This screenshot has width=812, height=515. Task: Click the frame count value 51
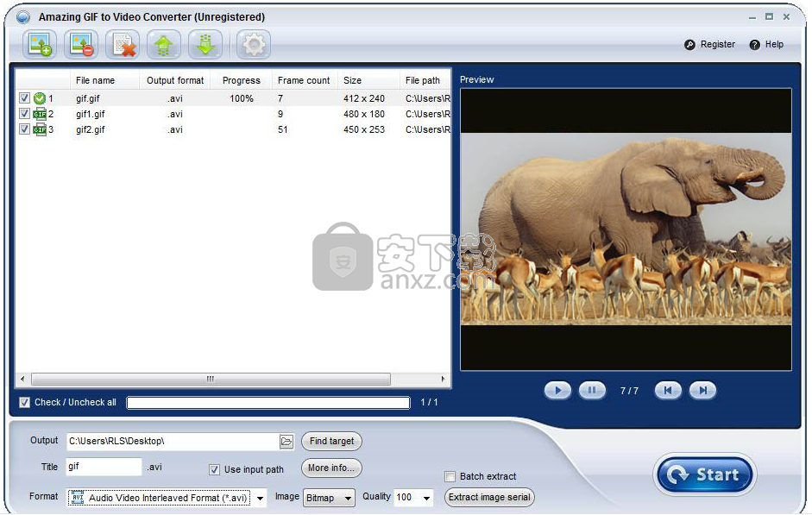(282, 129)
